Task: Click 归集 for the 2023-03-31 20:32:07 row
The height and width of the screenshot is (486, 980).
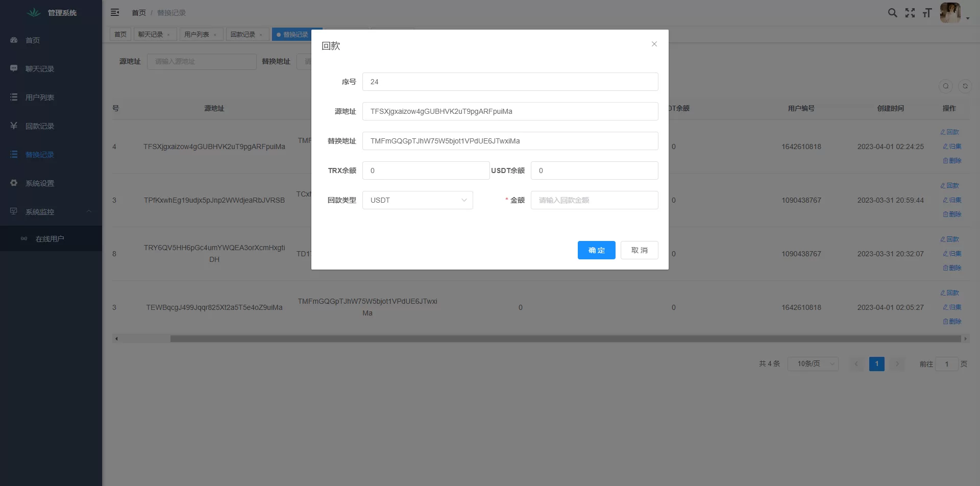Action: (952, 254)
